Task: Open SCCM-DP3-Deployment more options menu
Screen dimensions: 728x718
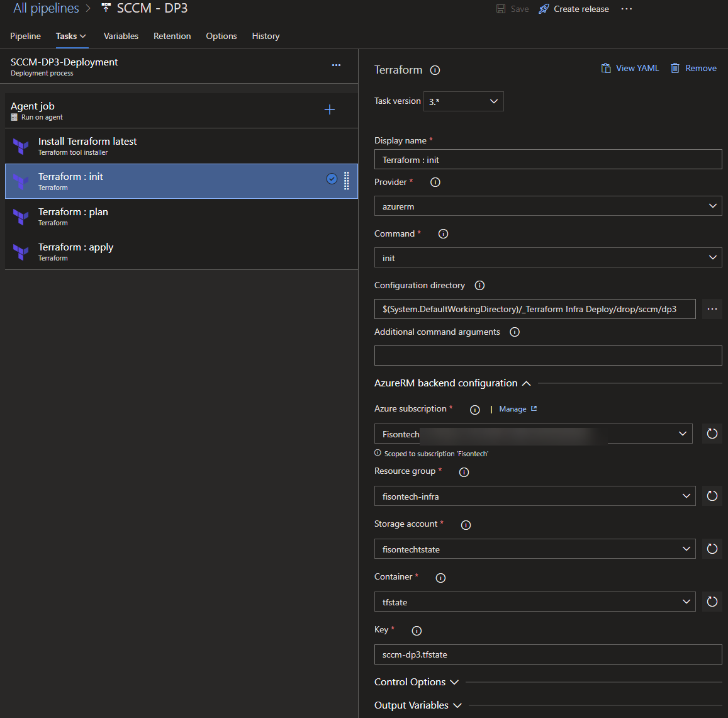Action: point(336,65)
